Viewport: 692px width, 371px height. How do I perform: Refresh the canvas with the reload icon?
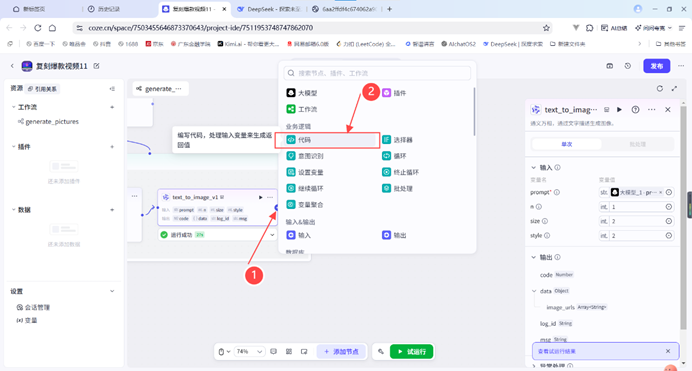659,89
